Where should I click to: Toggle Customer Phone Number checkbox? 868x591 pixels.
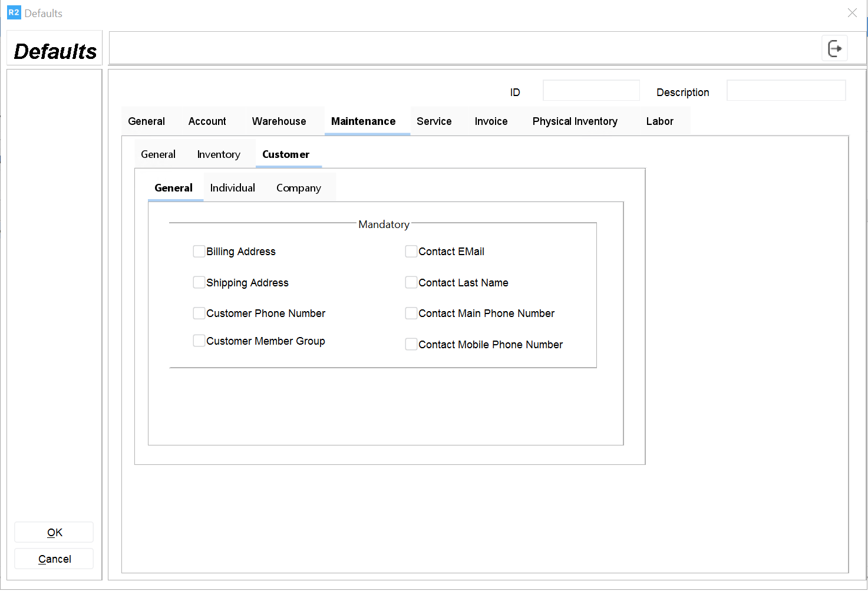199,313
